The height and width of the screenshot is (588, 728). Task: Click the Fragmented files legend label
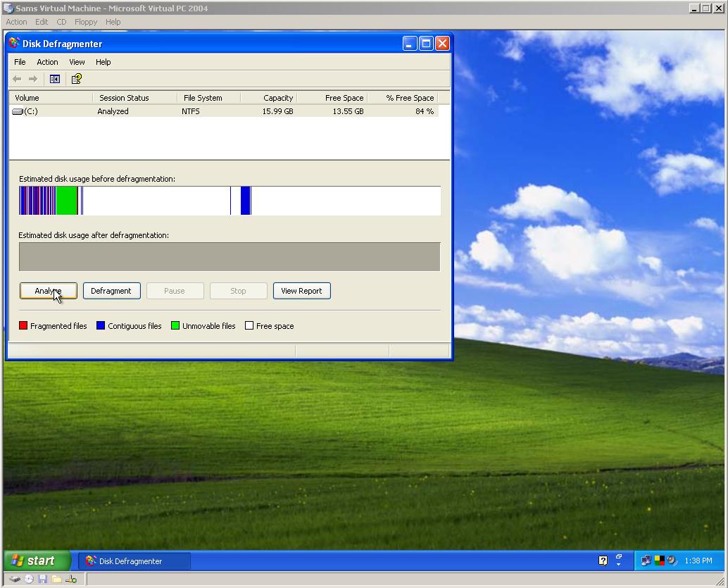[x=58, y=326]
